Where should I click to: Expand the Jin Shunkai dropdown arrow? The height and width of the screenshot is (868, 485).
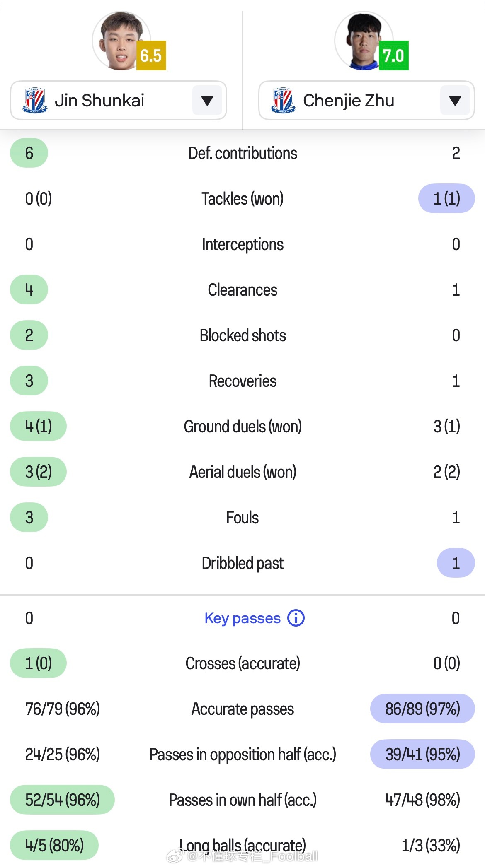click(207, 100)
